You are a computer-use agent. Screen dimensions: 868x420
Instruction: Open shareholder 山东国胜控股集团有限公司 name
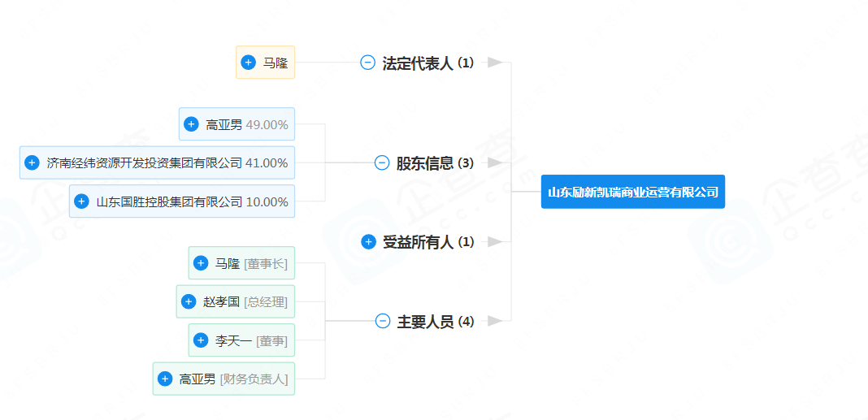(x=169, y=201)
